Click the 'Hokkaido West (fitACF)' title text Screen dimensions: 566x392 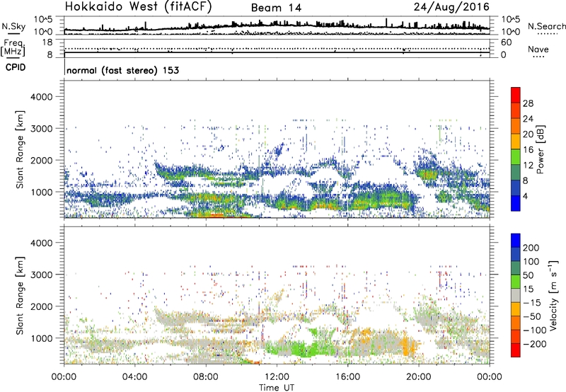point(138,7)
